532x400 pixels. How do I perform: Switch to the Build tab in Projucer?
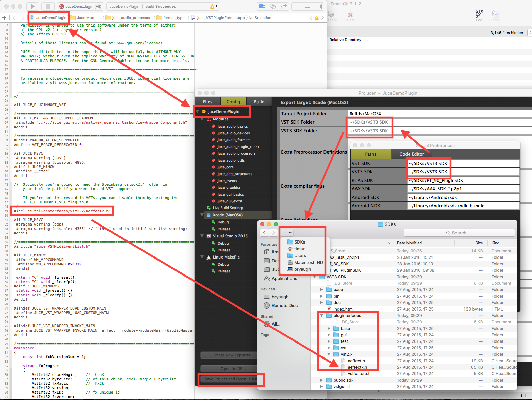[x=259, y=102]
